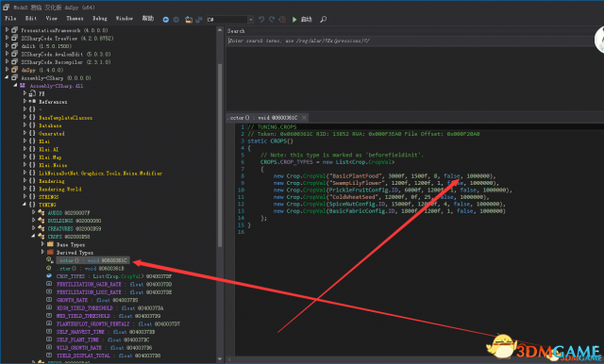Select the PLANTERPLOT_GROWTH_PENALTY field row
This screenshot has height=364, width=604.
(118, 323)
